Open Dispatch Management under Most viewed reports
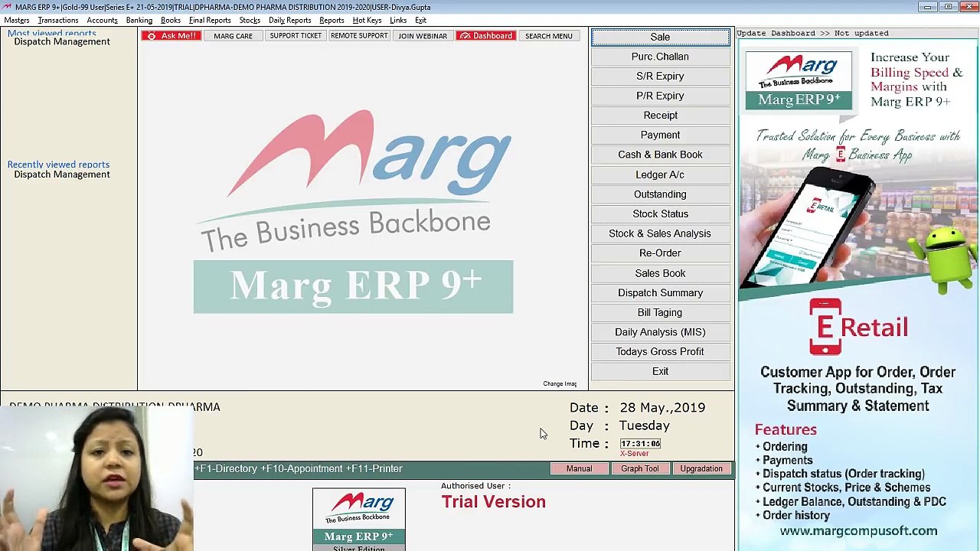This screenshot has height=551, width=980. [x=62, y=41]
